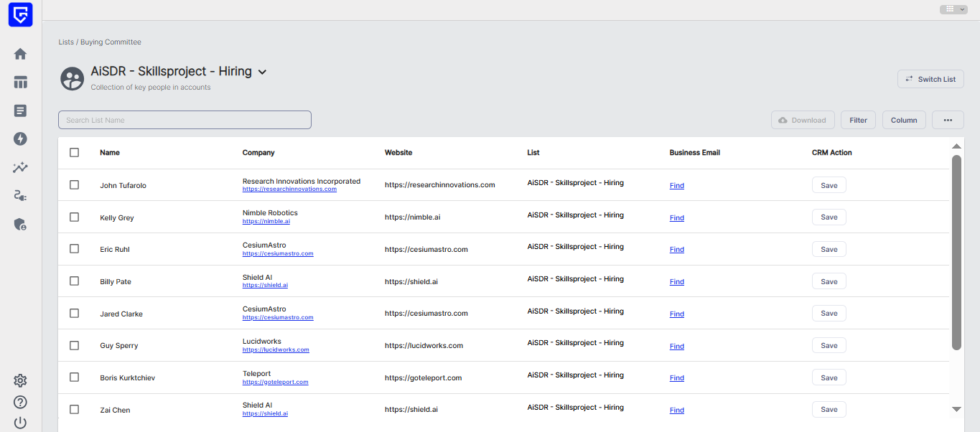
Task: Save Jared Clarke to CRM
Action: pos(829,313)
